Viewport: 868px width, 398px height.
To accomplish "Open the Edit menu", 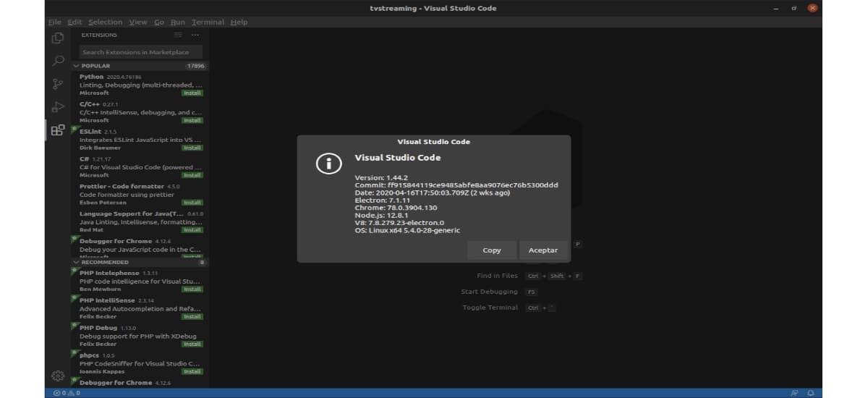I will (x=75, y=22).
